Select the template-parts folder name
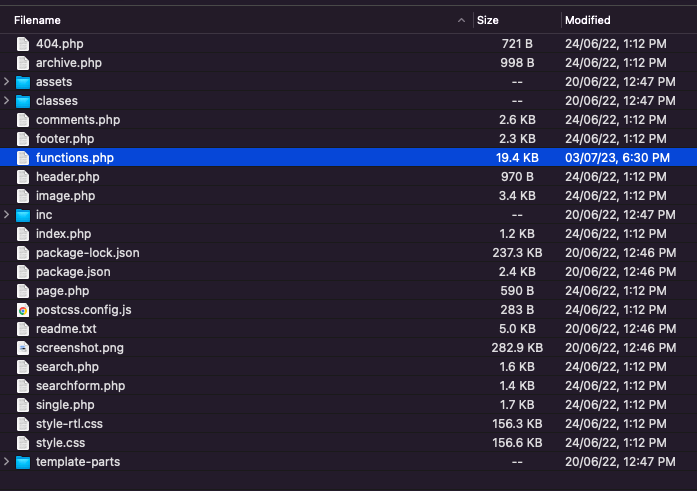Image resolution: width=697 pixels, height=491 pixels. pyautogui.click(x=78, y=462)
